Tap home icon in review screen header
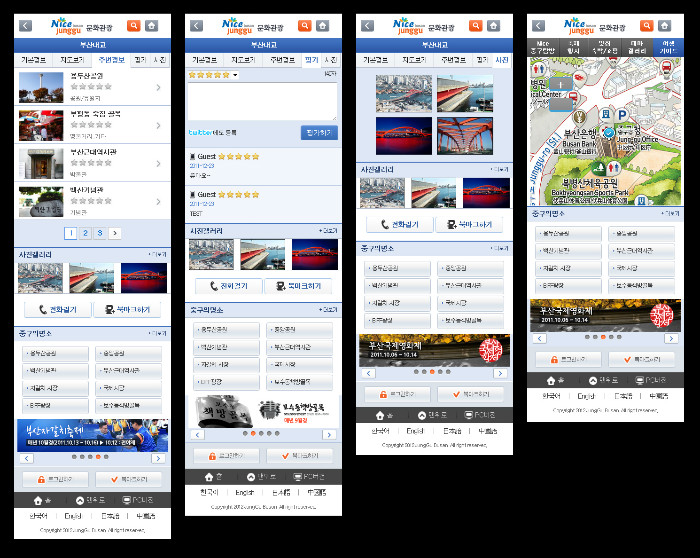Image resolution: width=700 pixels, height=558 pixels. 323,26
